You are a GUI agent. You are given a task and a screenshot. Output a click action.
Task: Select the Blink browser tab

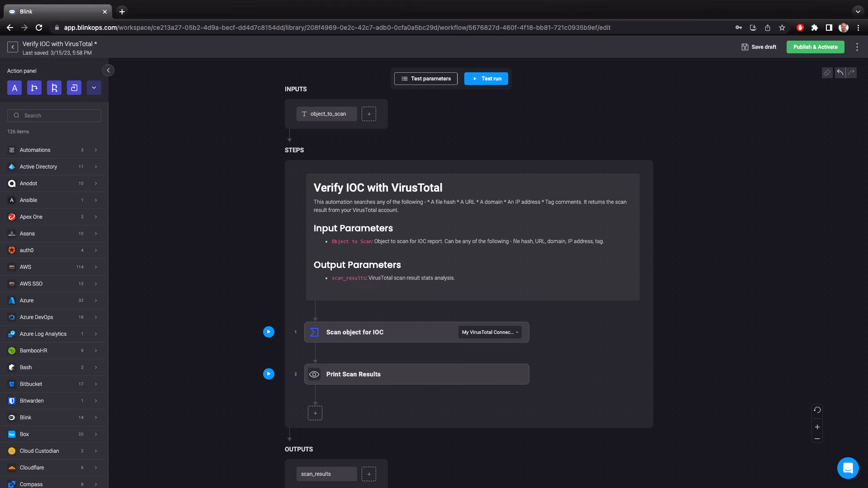(x=58, y=12)
